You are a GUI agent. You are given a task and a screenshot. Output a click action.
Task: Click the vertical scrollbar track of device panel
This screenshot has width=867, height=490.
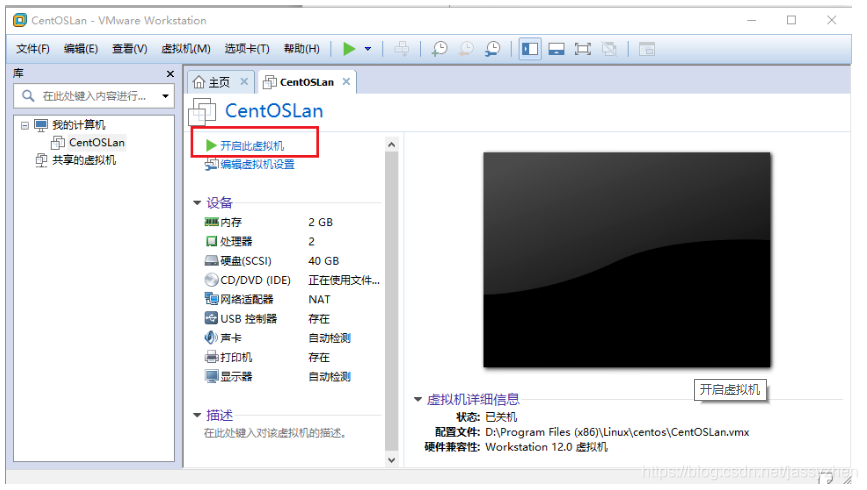pyautogui.click(x=391, y=301)
